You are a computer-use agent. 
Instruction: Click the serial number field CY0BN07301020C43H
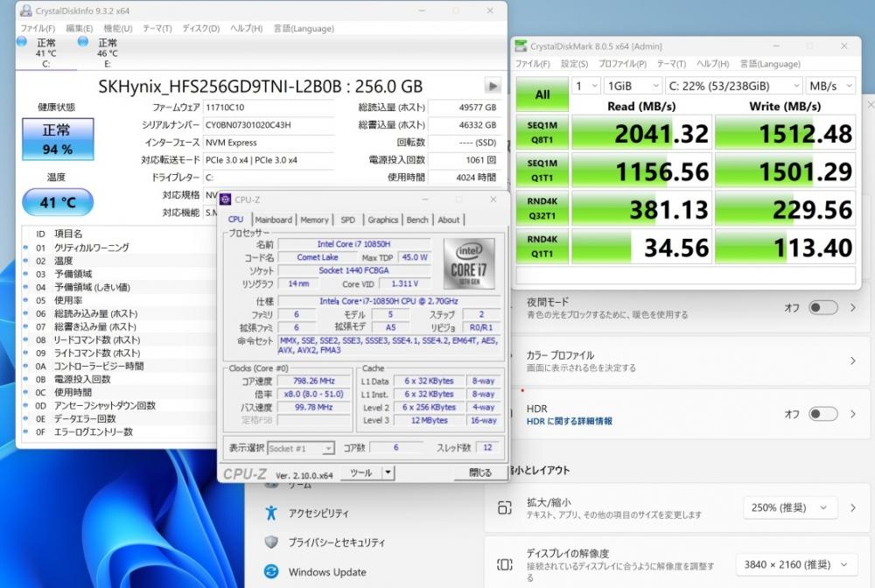pos(269,125)
